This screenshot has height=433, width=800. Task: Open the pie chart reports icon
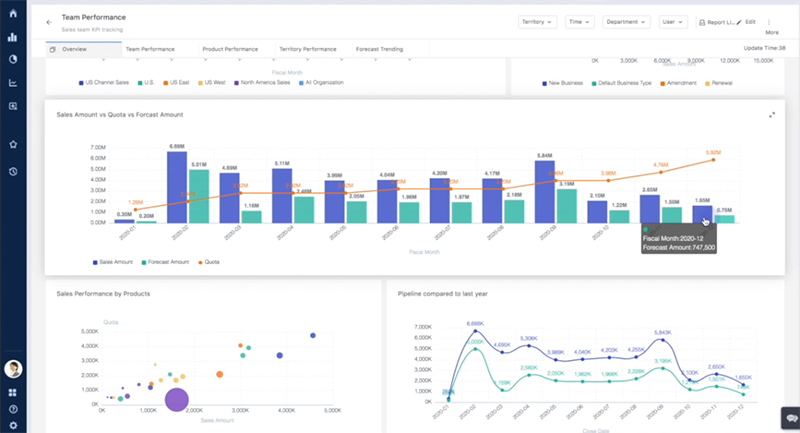[x=13, y=59]
